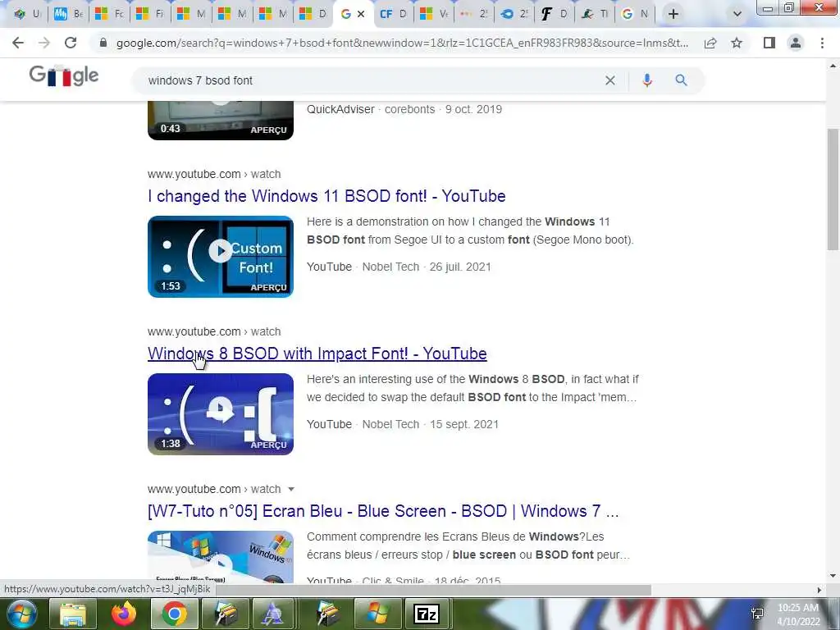Bookmark this page with the star icon
This screenshot has width=840, height=630.
coord(737,43)
